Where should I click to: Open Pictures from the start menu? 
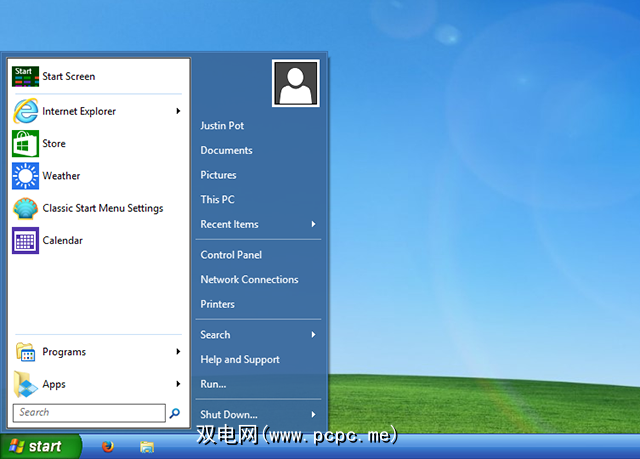tap(218, 175)
